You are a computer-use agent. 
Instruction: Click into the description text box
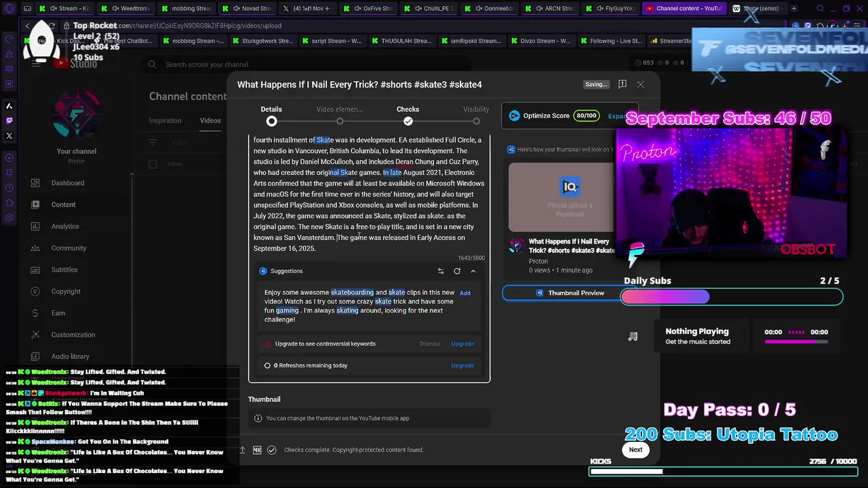coord(369,195)
